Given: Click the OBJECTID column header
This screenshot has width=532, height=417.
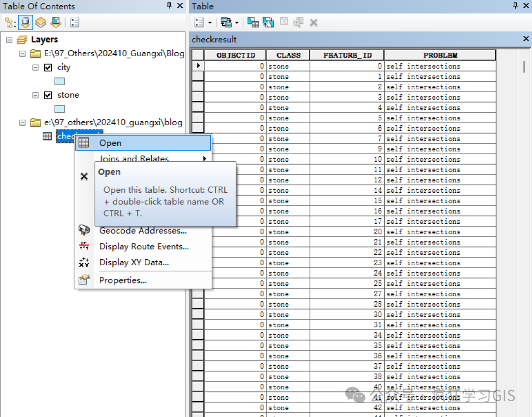Looking at the screenshot, I should pos(235,55).
